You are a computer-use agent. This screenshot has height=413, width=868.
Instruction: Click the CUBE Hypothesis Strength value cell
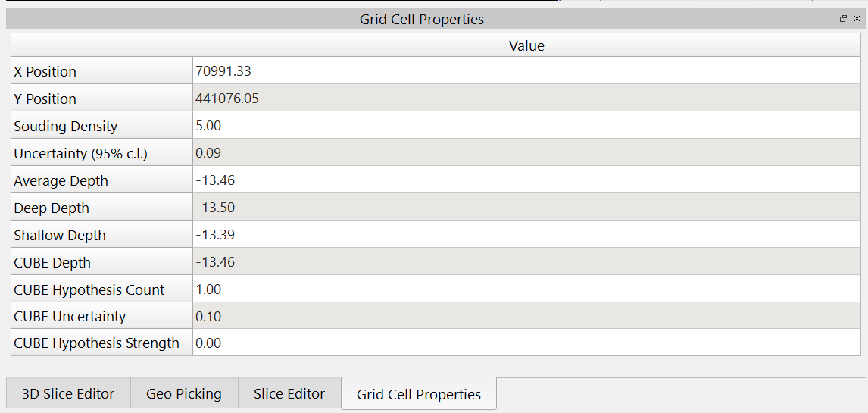click(x=526, y=343)
